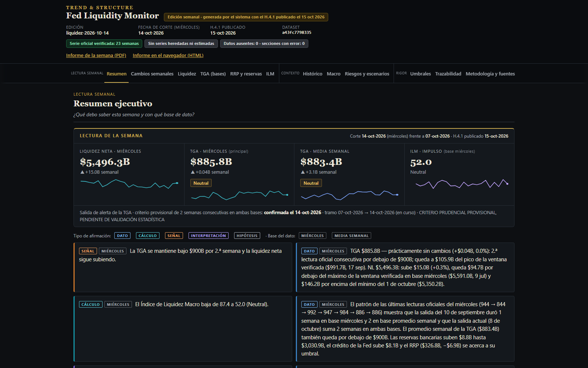Click MEDIA SEMANAL base legend tag
Screen dimensions: 588x368
(x=351, y=236)
